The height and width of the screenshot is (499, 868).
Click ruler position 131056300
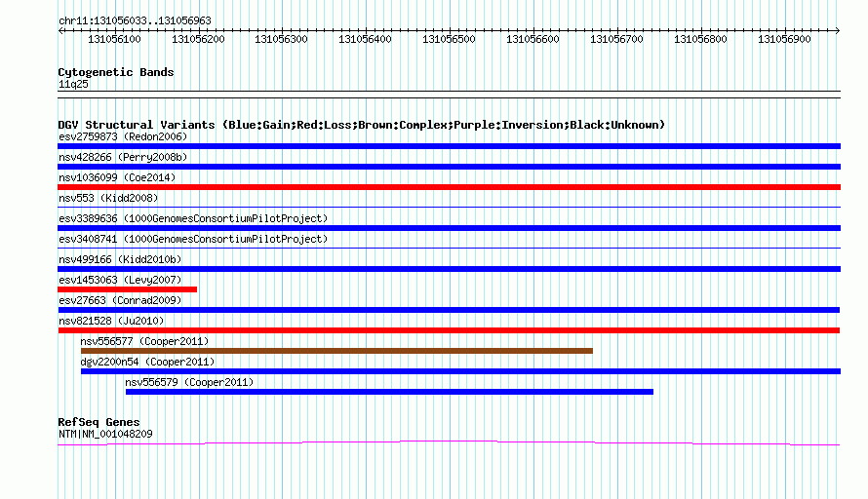point(281,39)
